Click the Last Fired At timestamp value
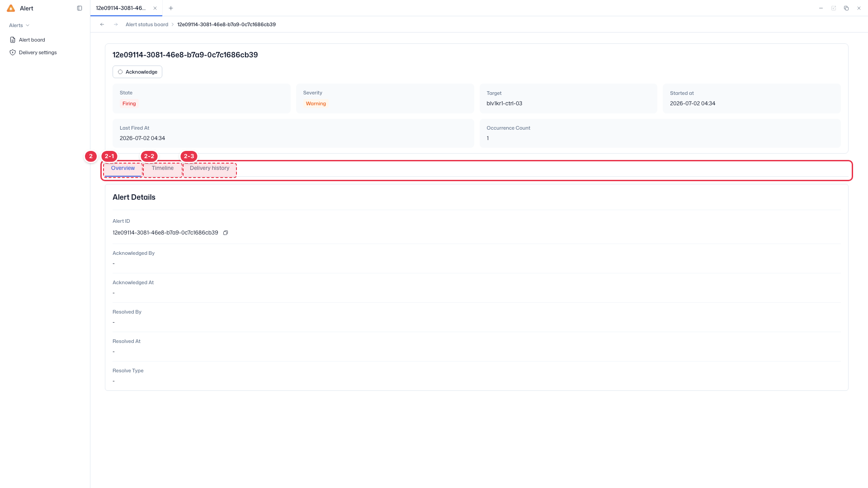The image size is (868, 488). [x=142, y=138]
